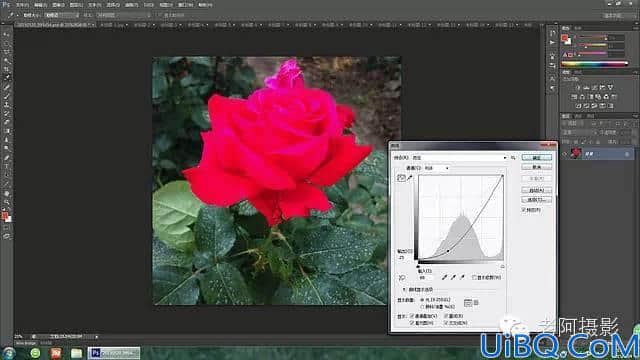Screen dimensions: 640x360
Task: Open the status bar info arrow menu
Action: click(x=97, y=337)
